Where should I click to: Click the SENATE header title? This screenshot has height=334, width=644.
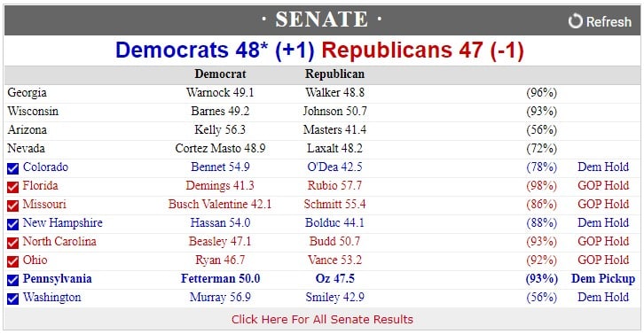point(322,19)
